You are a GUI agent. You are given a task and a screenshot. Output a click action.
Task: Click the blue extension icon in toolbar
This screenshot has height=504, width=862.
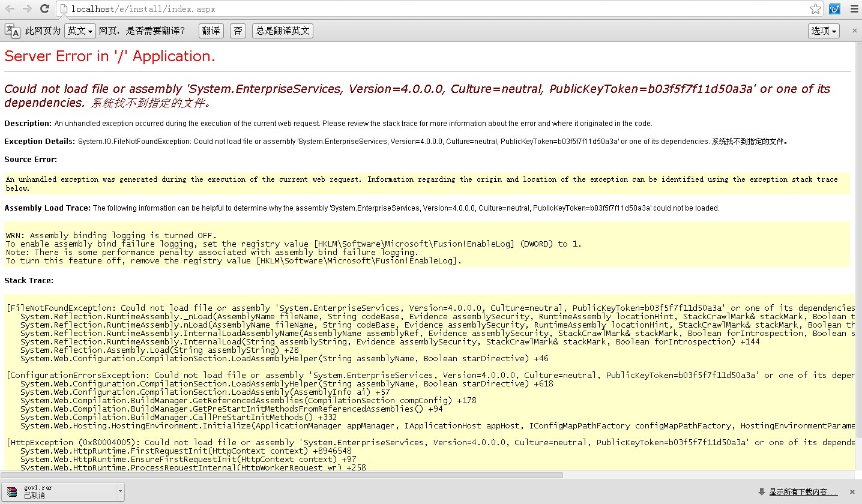click(x=834, y=9)
